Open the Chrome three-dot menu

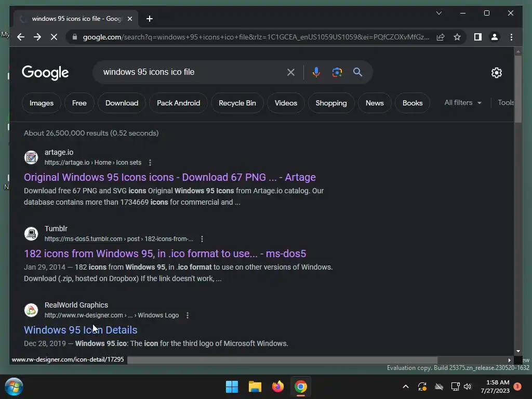point(511,37)
